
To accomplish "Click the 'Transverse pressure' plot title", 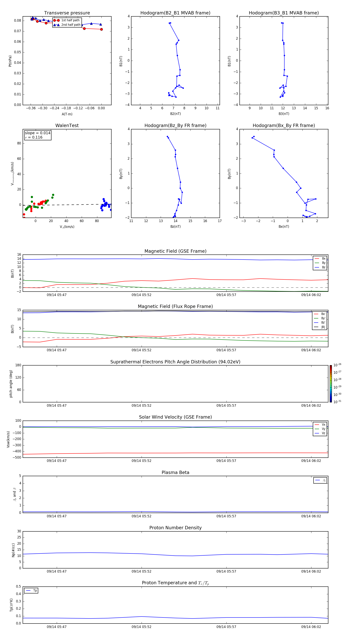I will (x=67, y=13).
